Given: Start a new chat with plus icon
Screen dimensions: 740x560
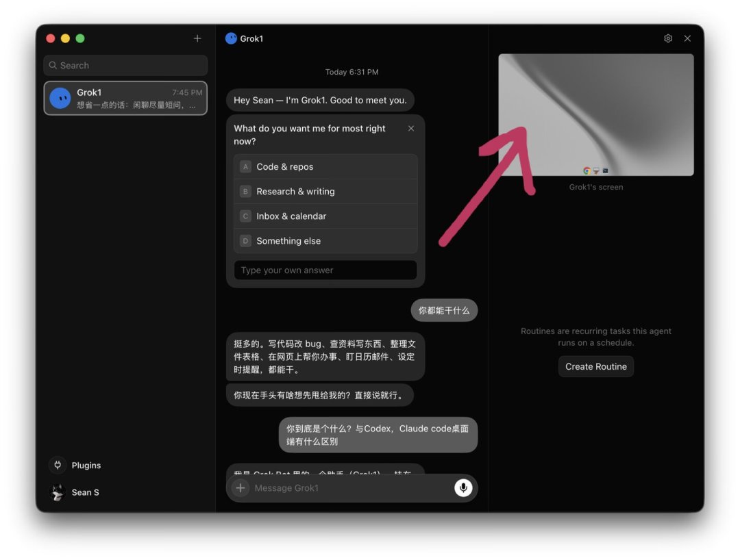Looking at the screenshot, I should (197, 38).
